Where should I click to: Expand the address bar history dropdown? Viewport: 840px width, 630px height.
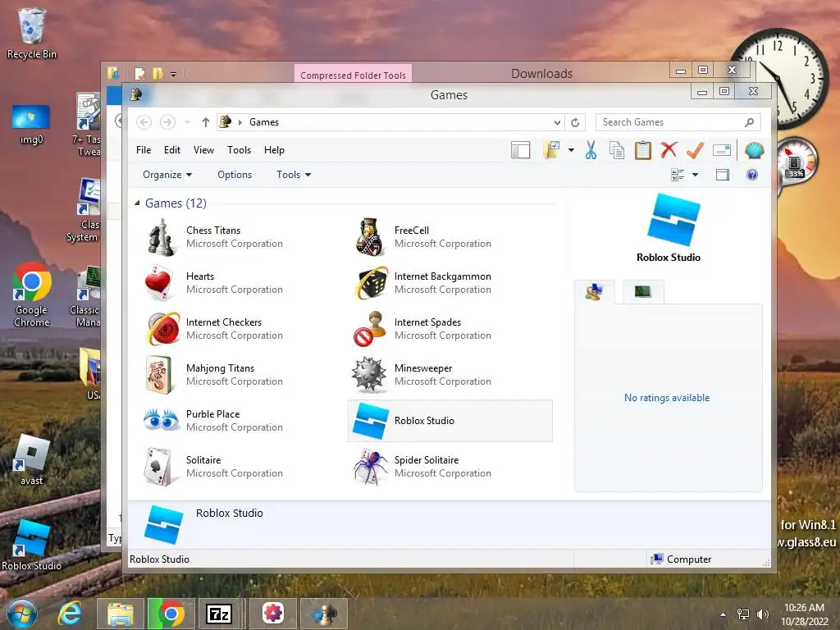558,123
